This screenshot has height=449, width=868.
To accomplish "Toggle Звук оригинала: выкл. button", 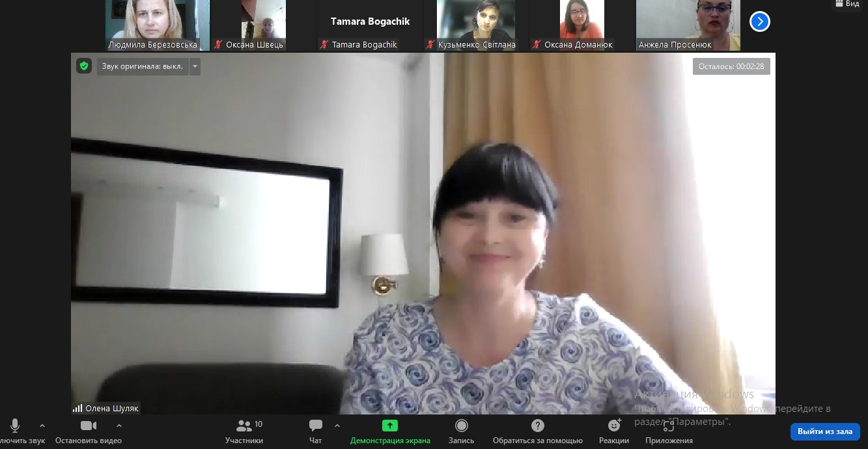I will 143,66.
